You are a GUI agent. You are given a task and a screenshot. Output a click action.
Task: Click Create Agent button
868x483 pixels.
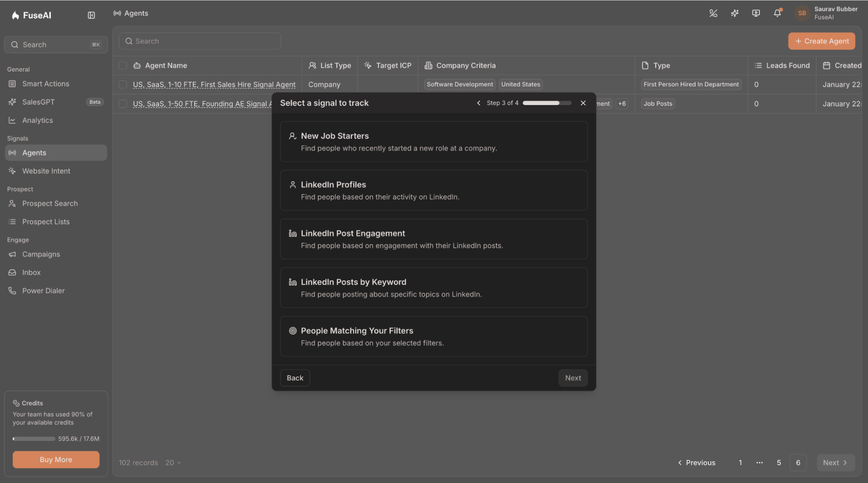822,41
